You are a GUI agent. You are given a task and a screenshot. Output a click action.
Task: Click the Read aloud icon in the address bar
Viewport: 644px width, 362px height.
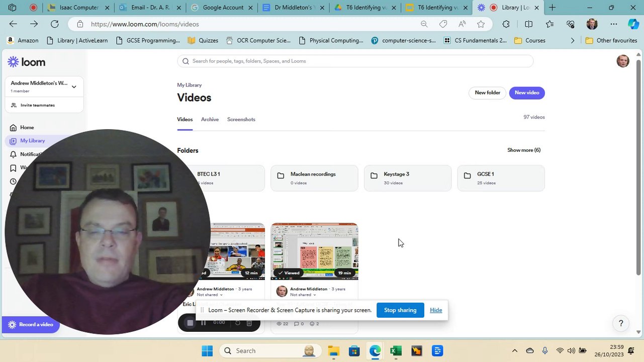click(462, 24)
